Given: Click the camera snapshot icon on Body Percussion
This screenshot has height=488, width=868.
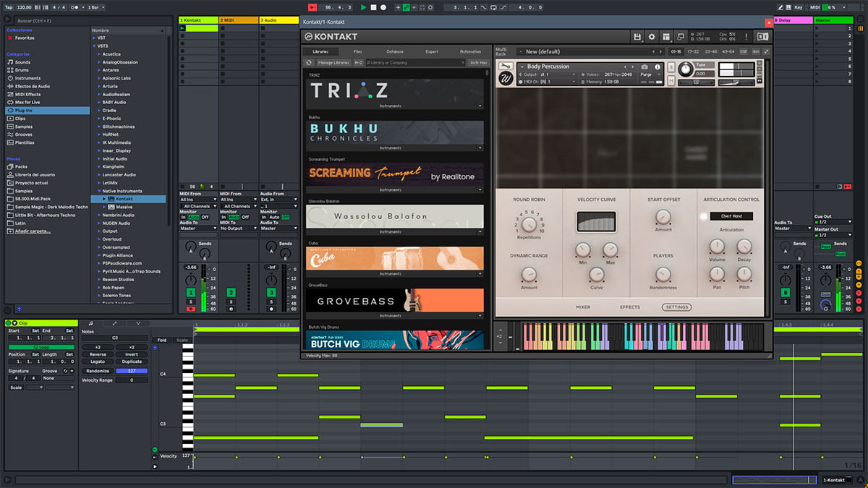Looking at the screenshot, I should [644, 67].
